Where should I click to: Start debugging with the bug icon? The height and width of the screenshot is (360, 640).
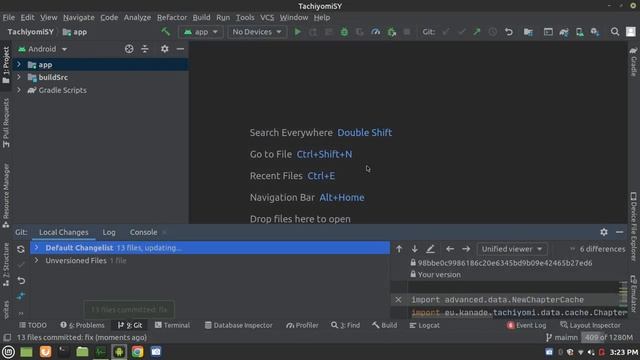344,32
